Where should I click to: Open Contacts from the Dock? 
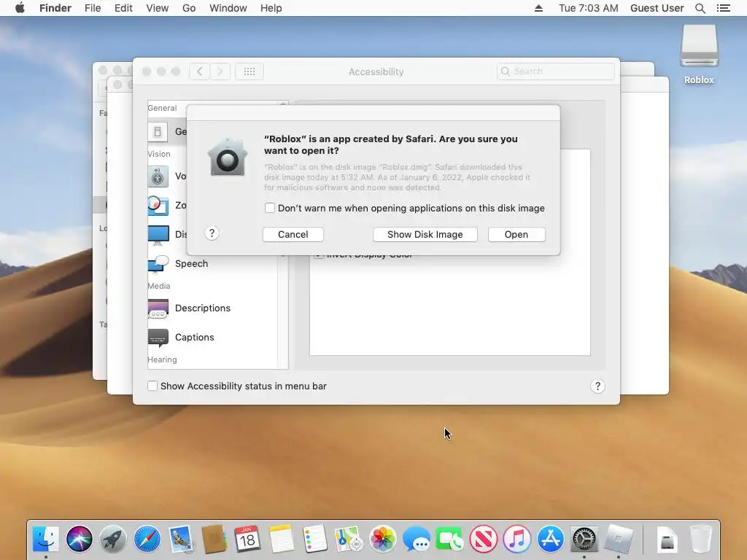[214, 540]
